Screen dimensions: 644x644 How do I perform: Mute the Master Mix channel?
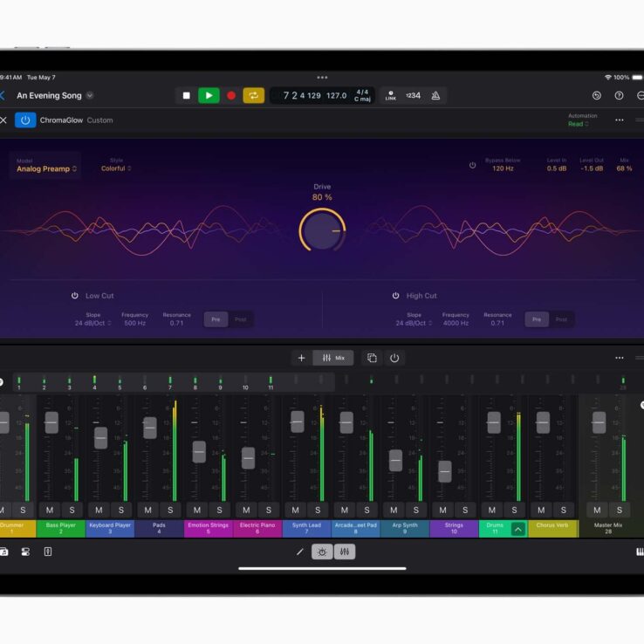pyautogui.click(x=597, y=510)
